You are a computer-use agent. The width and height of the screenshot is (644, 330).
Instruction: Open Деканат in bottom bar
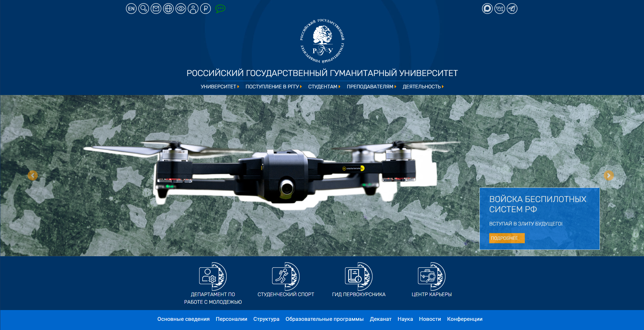(x=381, y=319)
